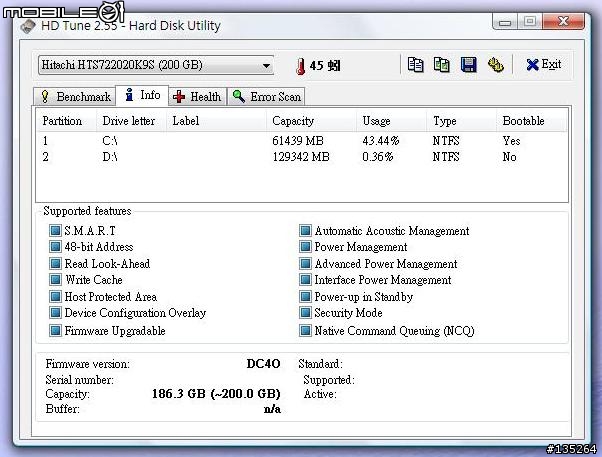Click the Label column header
This screenshot has height=457, width=602.
pyautogui.click(x=216, y=121)
